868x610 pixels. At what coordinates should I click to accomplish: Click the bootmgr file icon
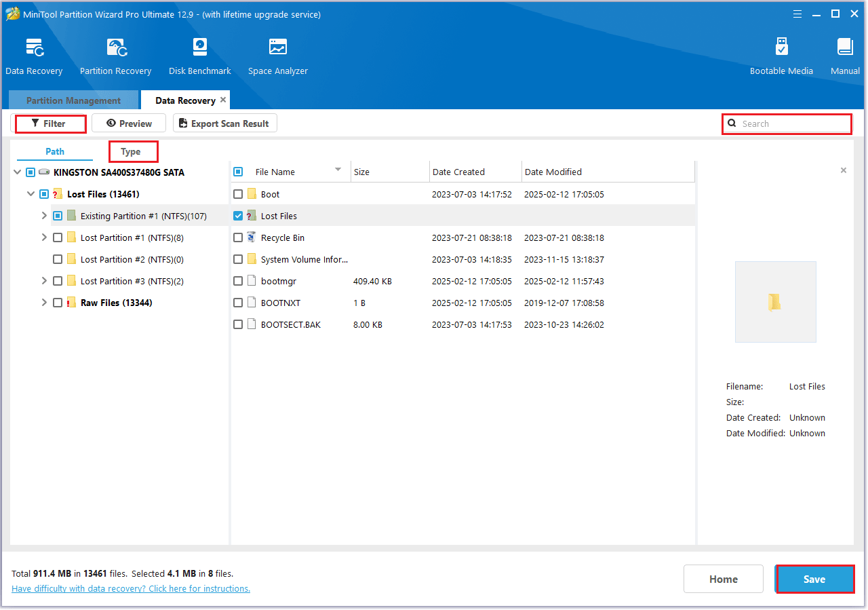252,281
